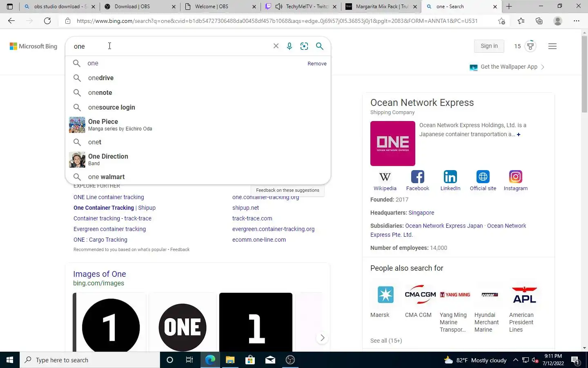Open Feedback on these suggestions

click(287, 190)
